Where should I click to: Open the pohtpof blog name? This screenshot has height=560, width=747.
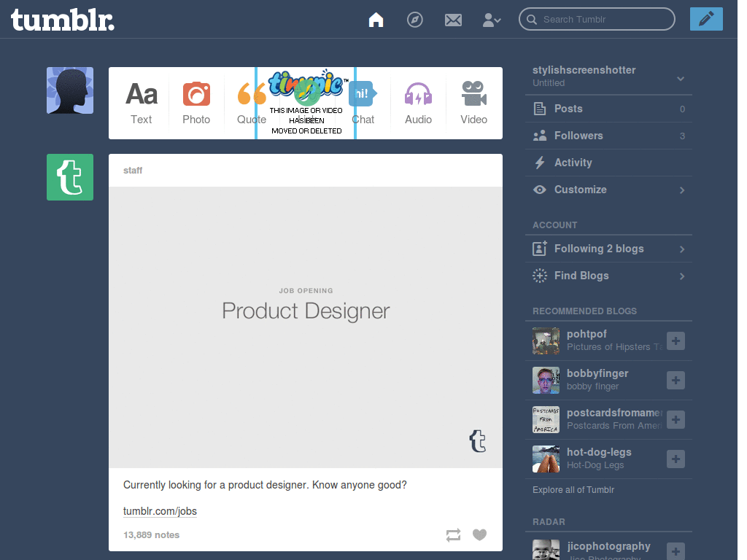(587, 334)
